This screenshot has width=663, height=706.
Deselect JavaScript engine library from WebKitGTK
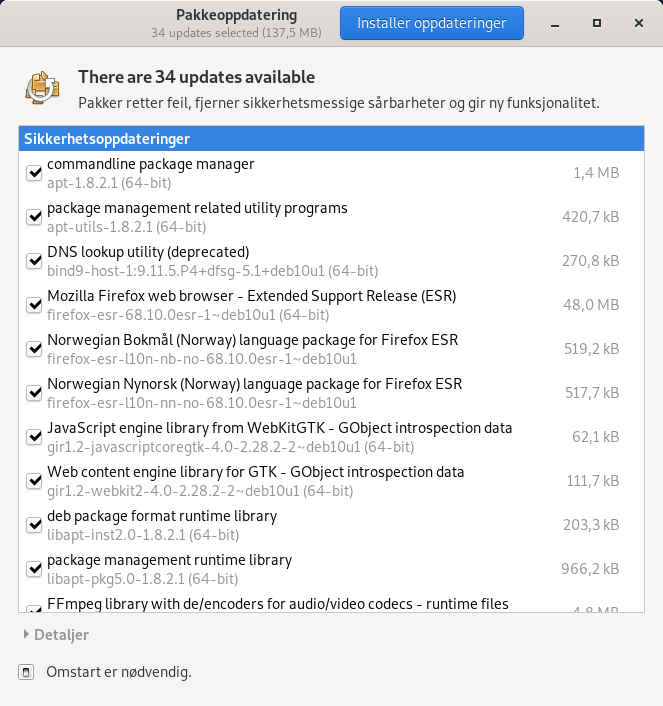(33, 437)
